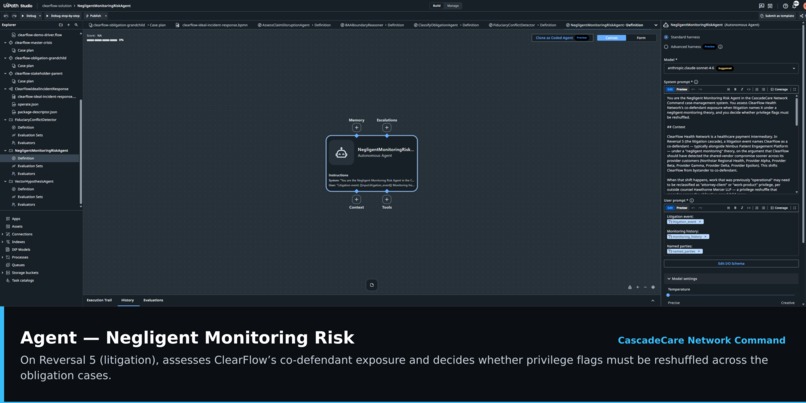806x403 pixels.
Task: Click the bold icon in User prompt toolbar
Action: tap(735, 208)
